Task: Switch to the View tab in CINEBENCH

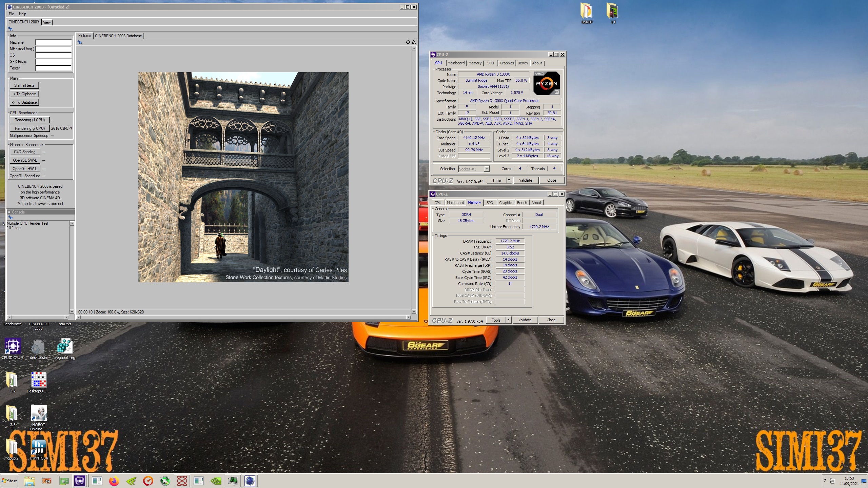Action: pyautogui.click(x=47, y=22)
